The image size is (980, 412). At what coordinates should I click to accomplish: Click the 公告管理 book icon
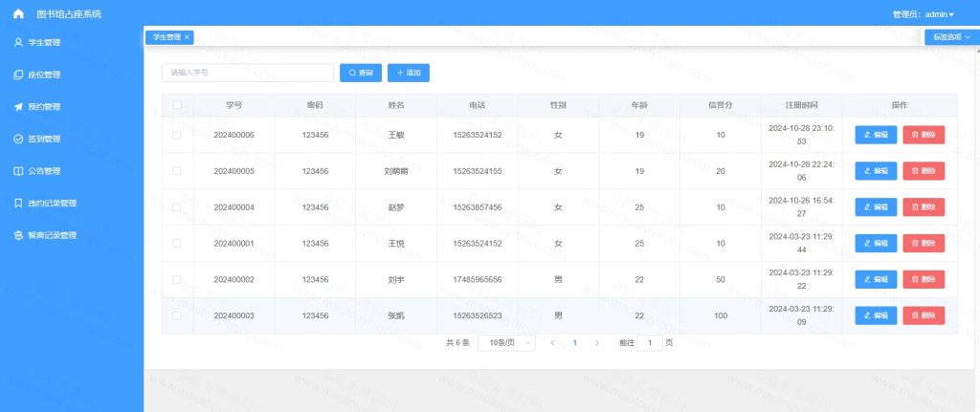pos(18,171)
